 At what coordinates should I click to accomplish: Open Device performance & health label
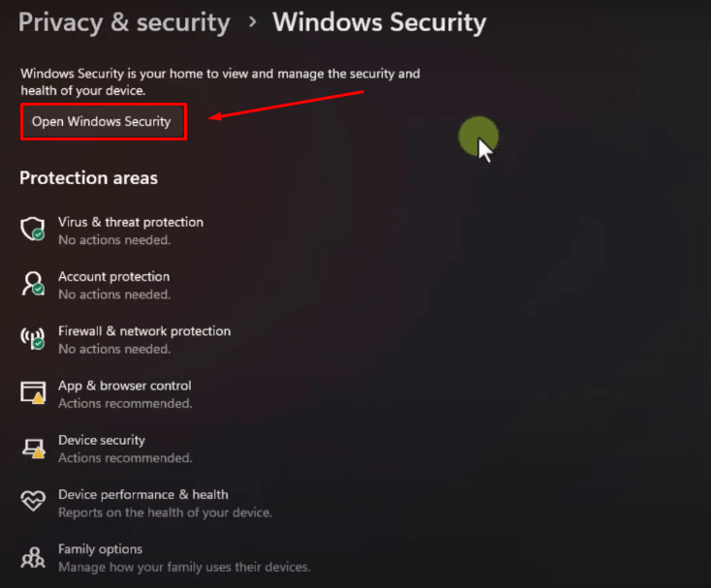(142, 495)
